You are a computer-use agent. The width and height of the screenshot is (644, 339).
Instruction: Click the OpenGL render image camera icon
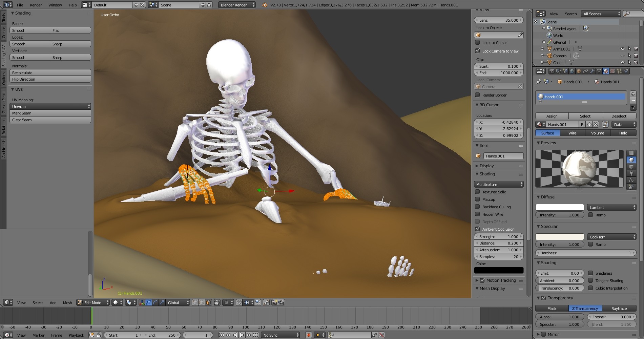[x=274, y=302]
